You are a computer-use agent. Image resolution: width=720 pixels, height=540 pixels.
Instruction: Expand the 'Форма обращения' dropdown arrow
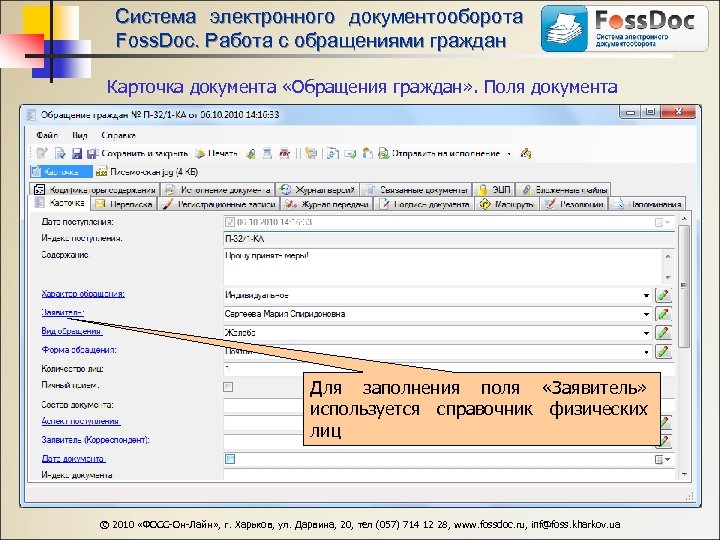(x=646, y=352)
